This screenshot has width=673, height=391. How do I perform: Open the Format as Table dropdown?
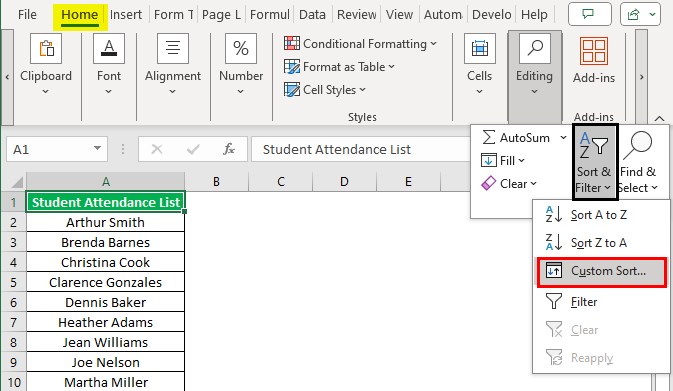point(391,67)
